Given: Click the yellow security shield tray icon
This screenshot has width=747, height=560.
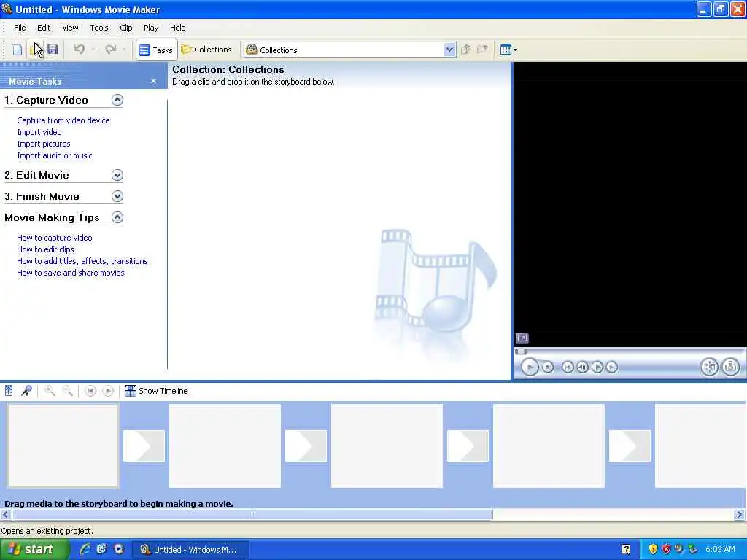Looking at the screenshot, I should [x=653, y=550].
